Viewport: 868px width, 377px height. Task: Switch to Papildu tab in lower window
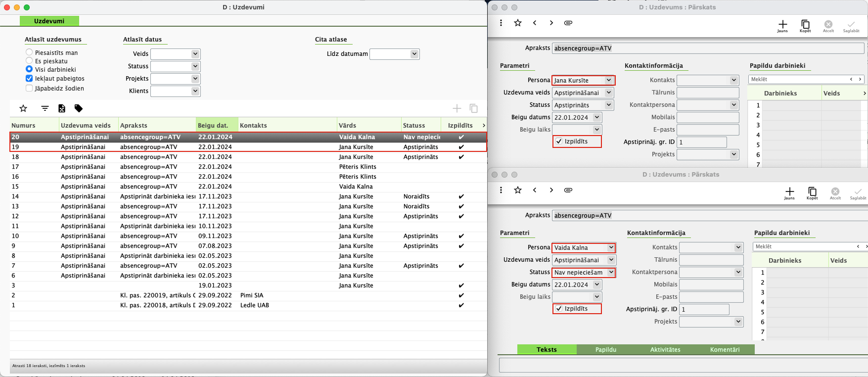click(606, 349)
